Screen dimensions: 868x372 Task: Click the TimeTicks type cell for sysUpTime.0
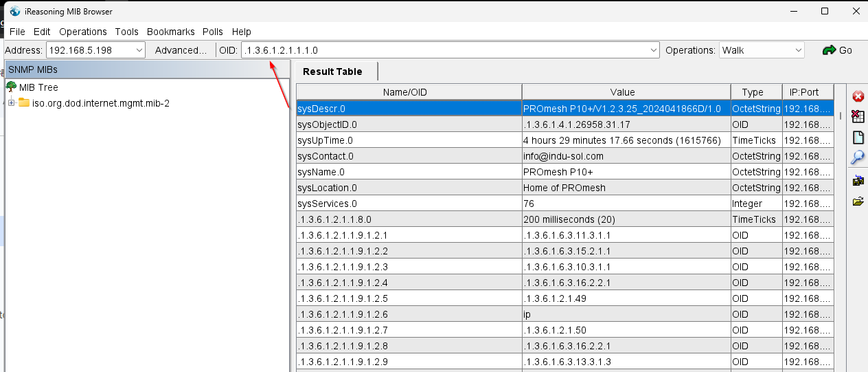coord(756,140)
